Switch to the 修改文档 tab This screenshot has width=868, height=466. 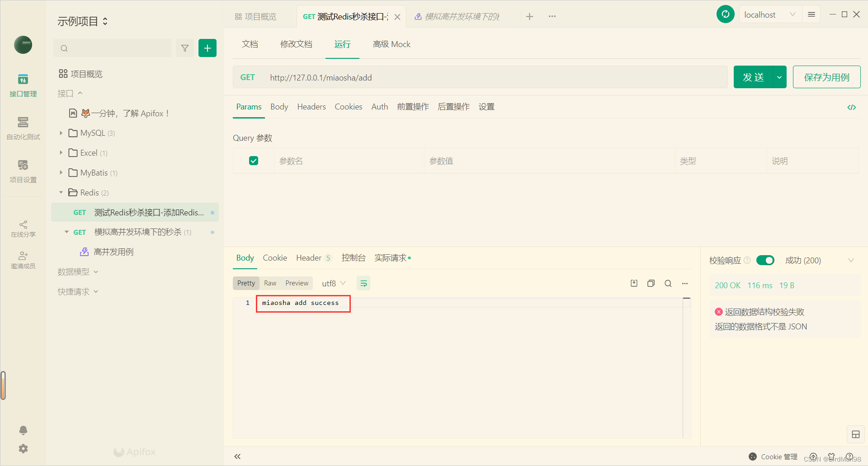296,44
